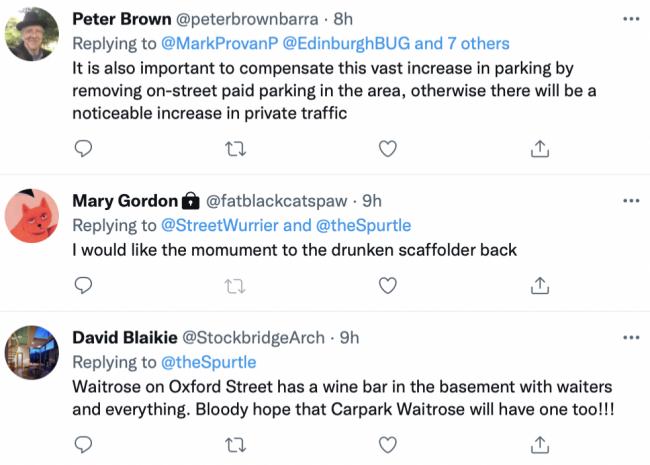The height and width of the screenshot is (465, 650).
Task: Retweet Peter Brown's parking tweet
Action: point(235,149)
